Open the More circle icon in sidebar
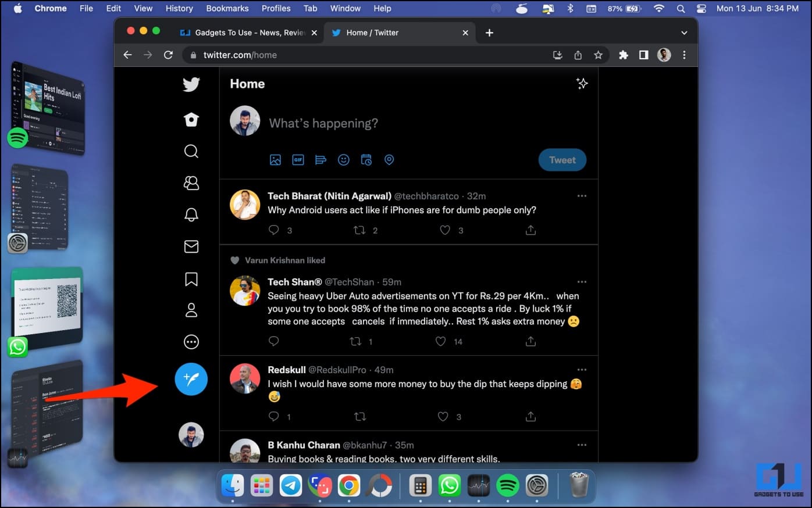The height and width of the screenshot is (508, 812). [191, 342]
